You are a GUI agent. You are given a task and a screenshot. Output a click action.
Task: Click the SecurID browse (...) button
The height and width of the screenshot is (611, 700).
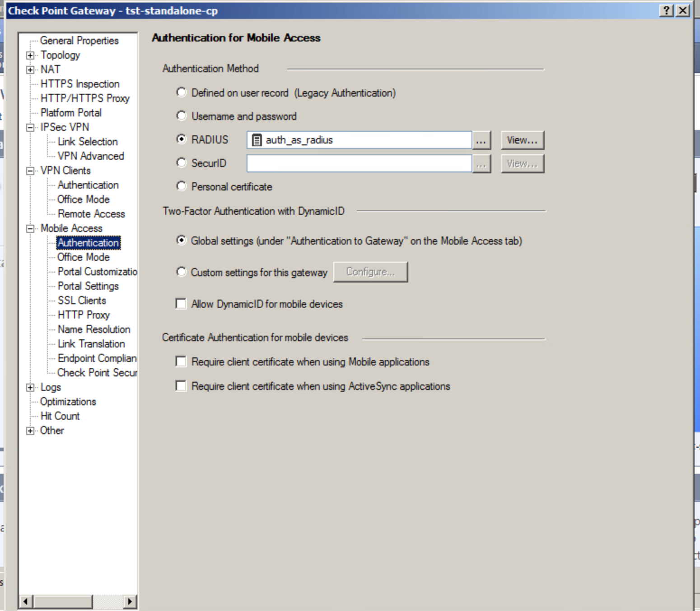pyautogui.click(x=481, y=164)
